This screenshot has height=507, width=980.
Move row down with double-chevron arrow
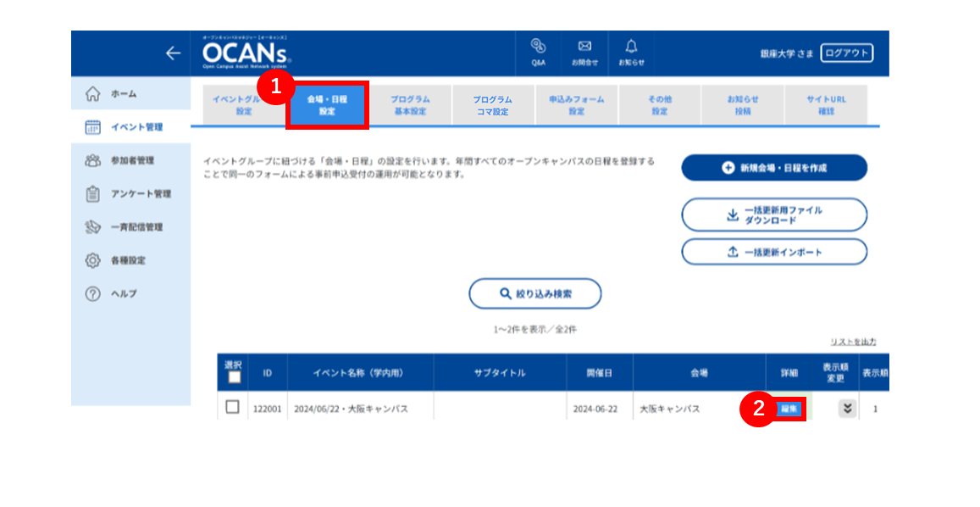(x=847, y=409)
